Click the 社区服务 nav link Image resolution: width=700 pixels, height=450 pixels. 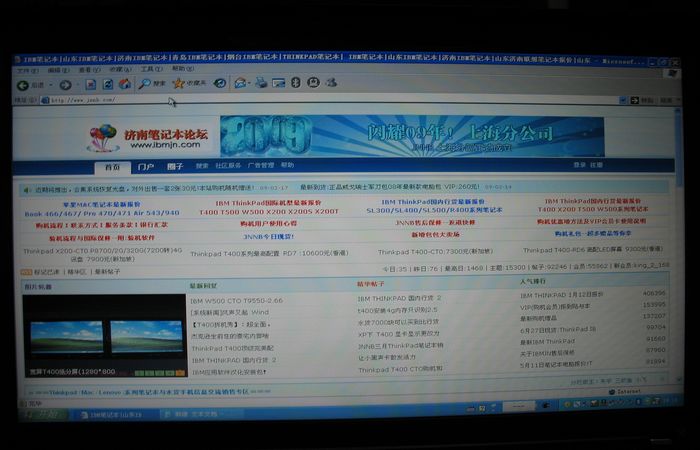coord(228,165)
